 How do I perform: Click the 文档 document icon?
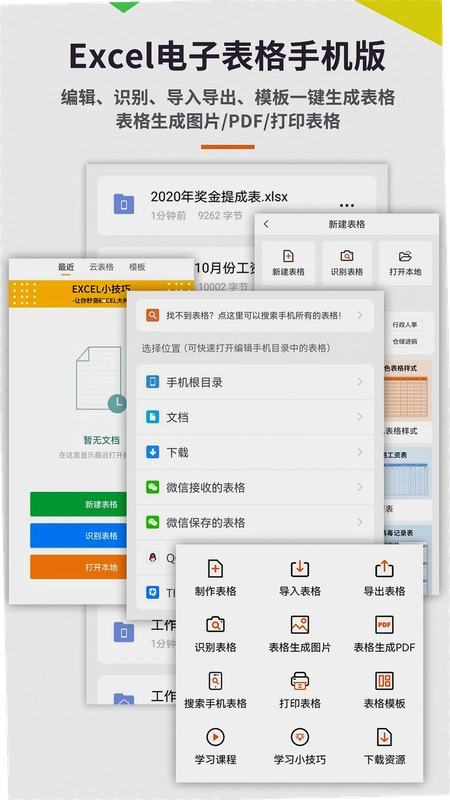tap(152, 417)
